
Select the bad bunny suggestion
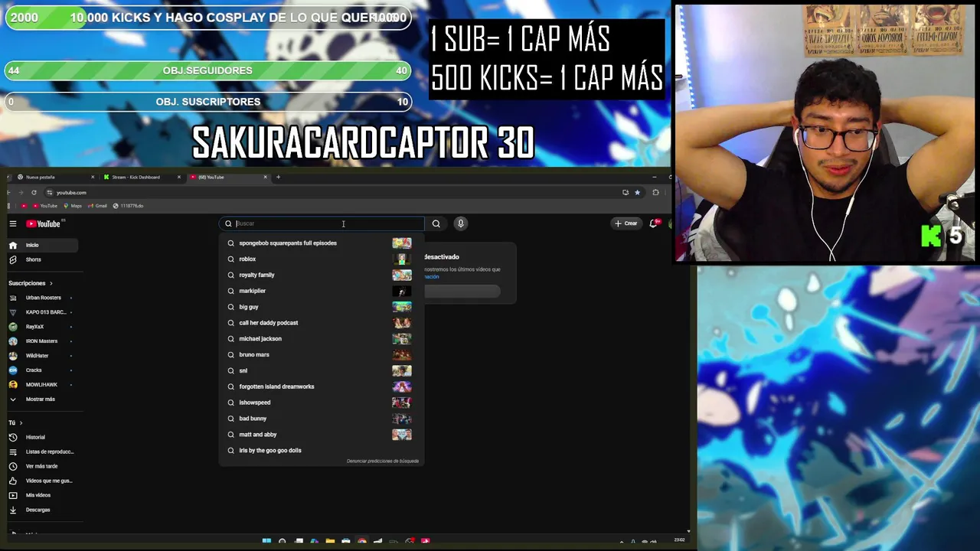(x=321, y=419)
